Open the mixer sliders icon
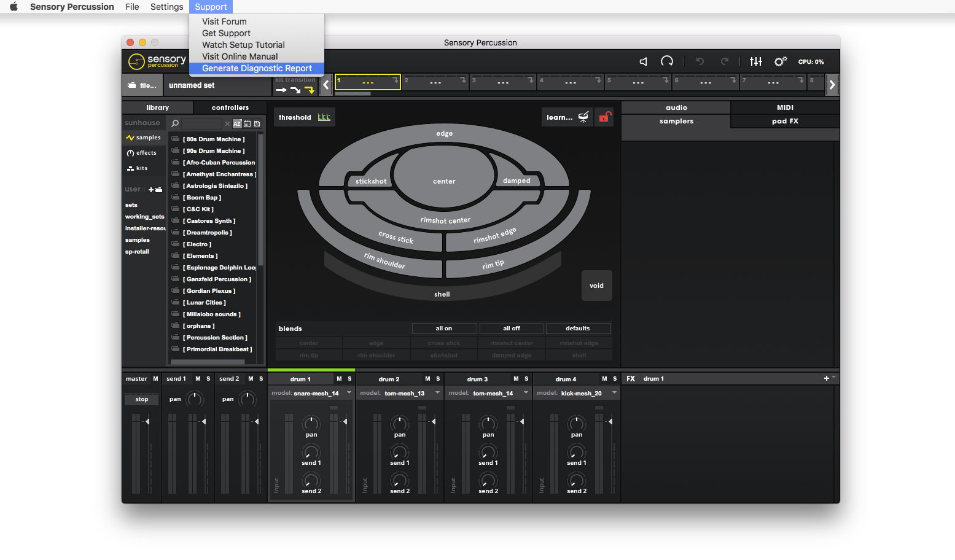 756,61
